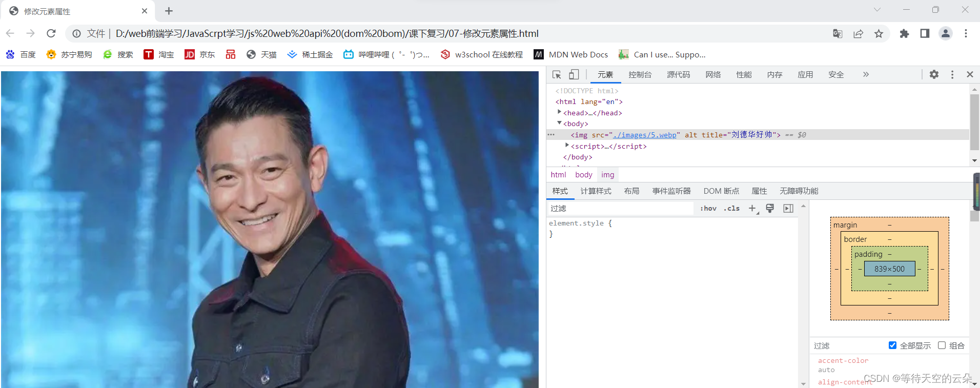Select the html breadcrumb
This screenshot has height=388, width=980.
(x=558, y=175)
